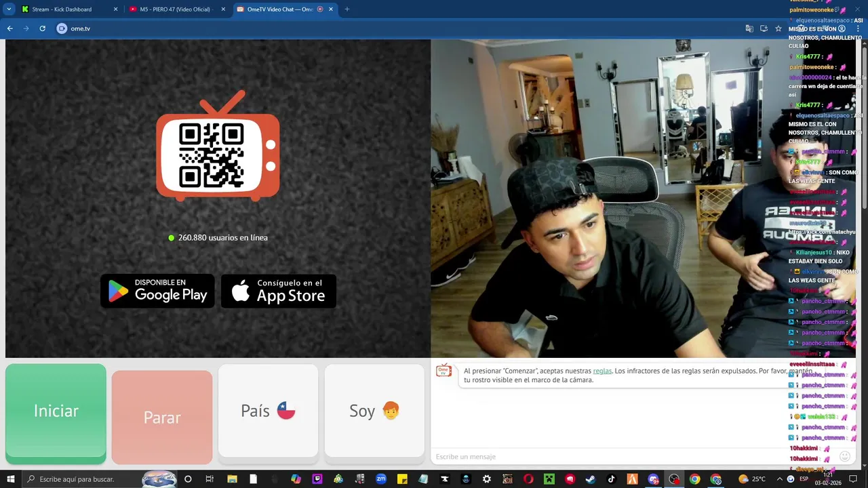The image size is (868, 488).
Task: Open the 'reglas' rules link
Action: coord(602,371)
